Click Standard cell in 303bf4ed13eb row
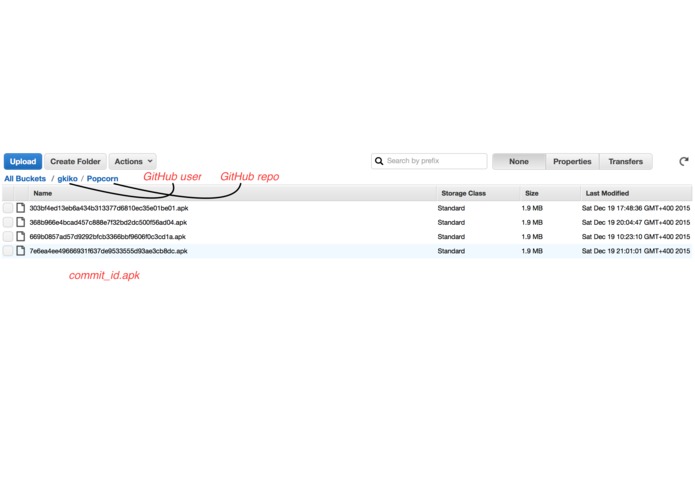Viewport: 695px width, 494px height. (x=451, y=208)
